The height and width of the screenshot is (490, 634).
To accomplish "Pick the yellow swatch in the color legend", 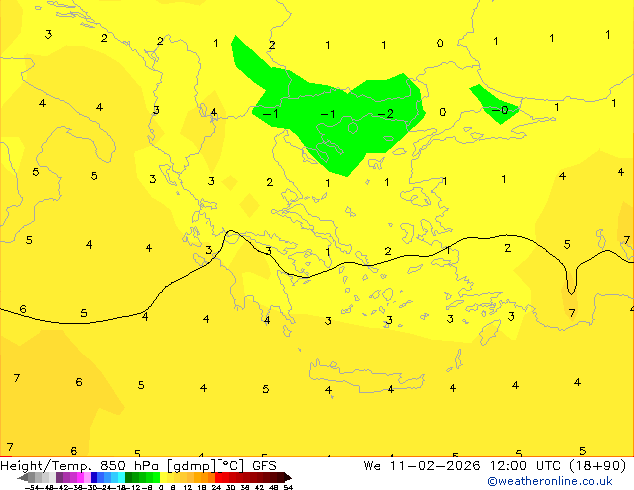I will click(163, 477).
